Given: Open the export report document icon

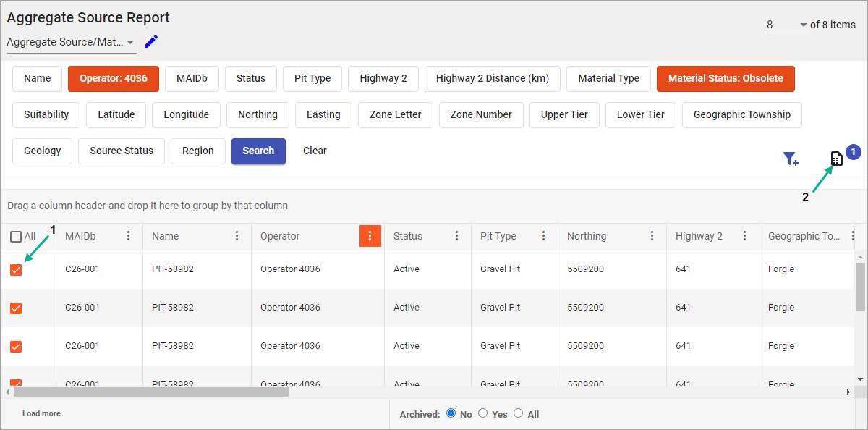Looking at the screenshot, I should (836, 159).
